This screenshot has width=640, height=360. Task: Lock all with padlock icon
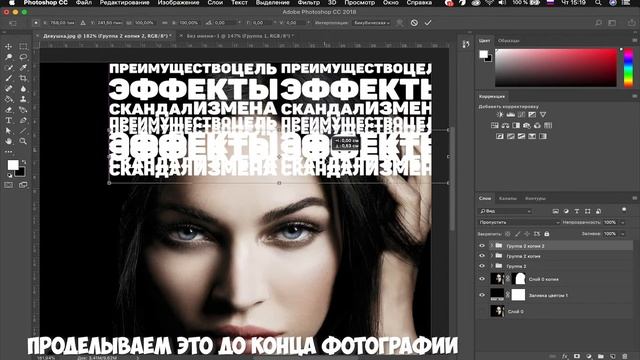point(547,233)
